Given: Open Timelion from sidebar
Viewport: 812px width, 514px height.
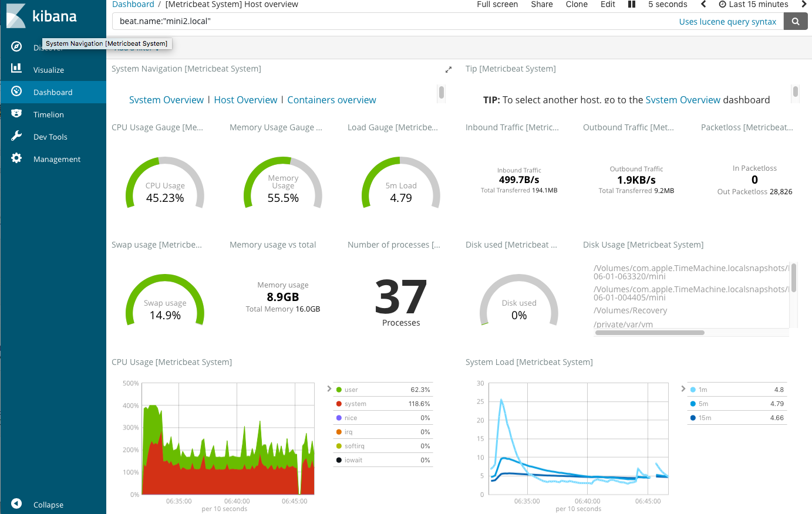Looking at the screenshot, I should point(49,114).
